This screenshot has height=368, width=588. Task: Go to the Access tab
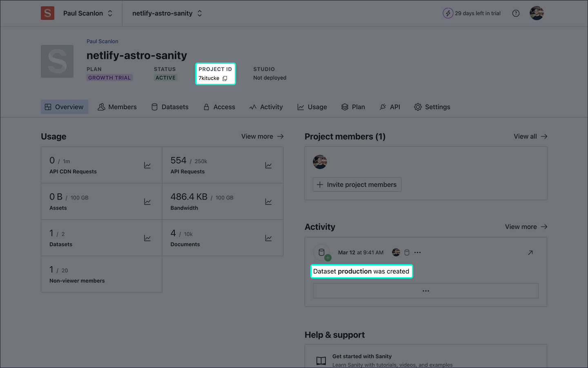pos(219,107)
